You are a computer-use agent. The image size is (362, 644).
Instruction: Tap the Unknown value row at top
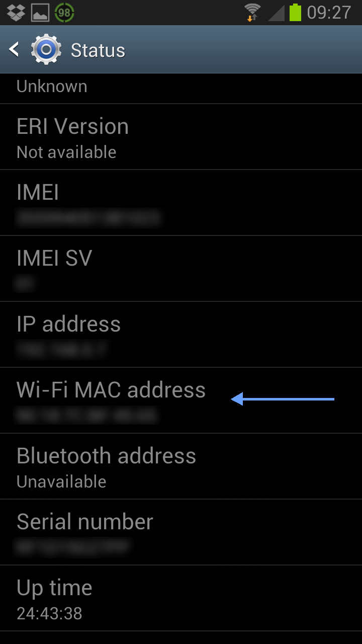pyautogui.click(x=181, y=89)
